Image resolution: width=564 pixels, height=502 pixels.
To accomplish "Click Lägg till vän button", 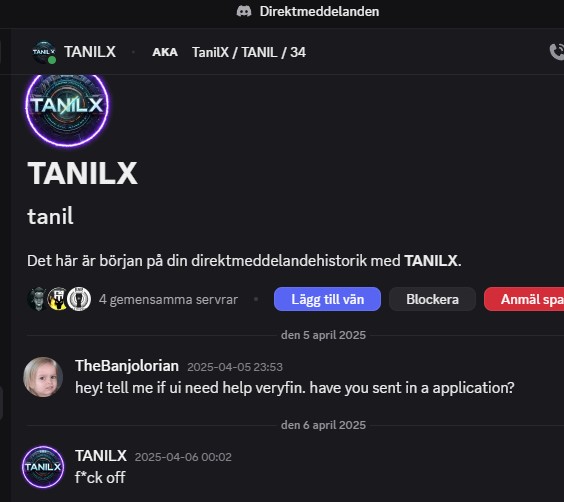I will 327,299.
